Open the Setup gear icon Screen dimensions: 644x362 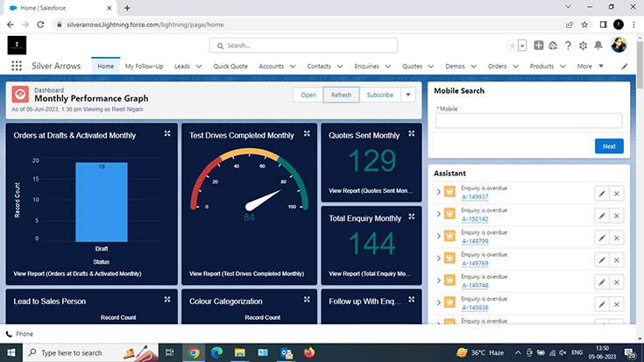pos(583,46)
